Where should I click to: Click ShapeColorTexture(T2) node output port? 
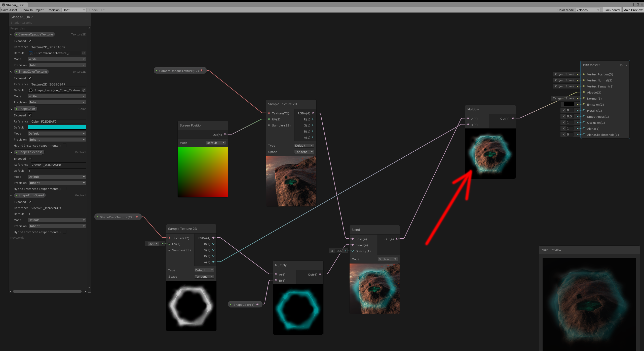[137, 217]
